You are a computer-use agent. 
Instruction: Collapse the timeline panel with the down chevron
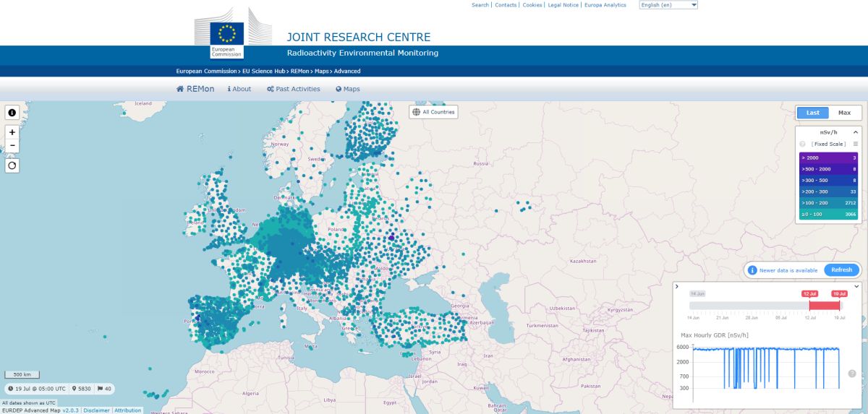[x=856, y=286]
